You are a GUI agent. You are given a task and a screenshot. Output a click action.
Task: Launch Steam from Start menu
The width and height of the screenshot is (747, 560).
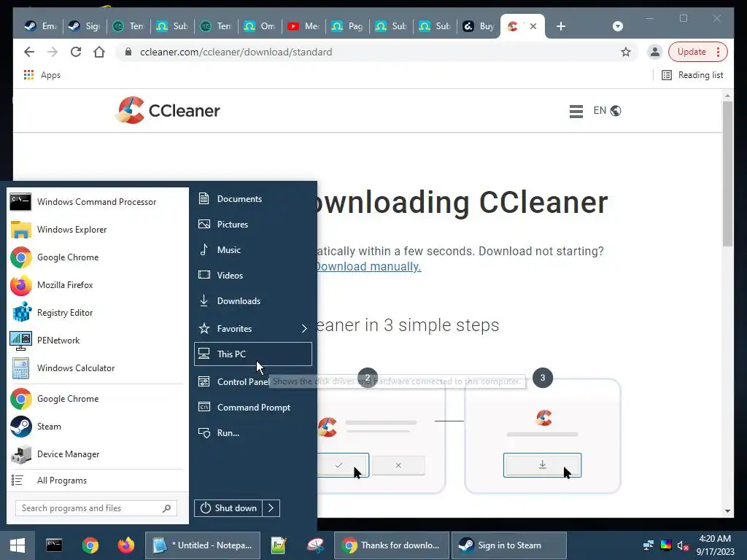(96, 427)
